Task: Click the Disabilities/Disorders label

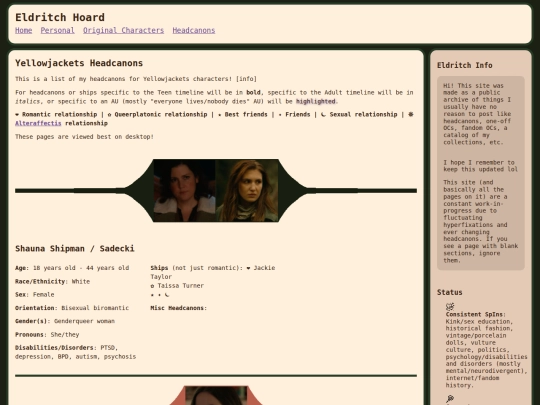Action: point(54,348)
